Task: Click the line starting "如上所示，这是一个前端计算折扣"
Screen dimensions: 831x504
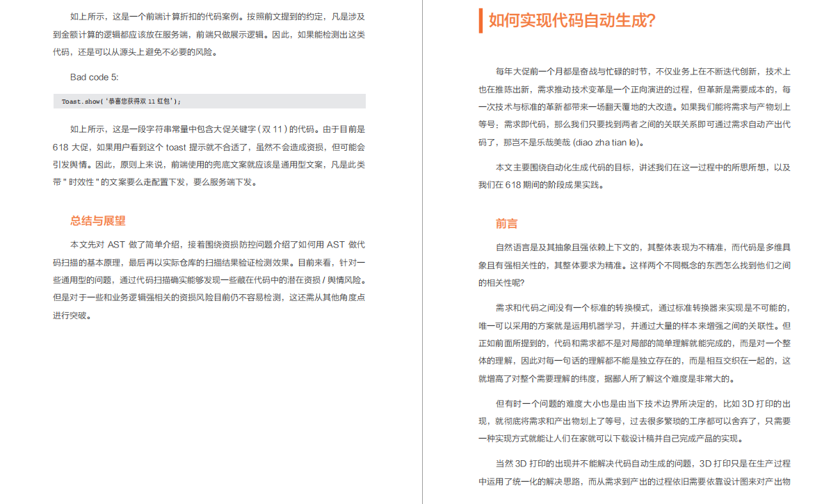Action: [217, 17]
